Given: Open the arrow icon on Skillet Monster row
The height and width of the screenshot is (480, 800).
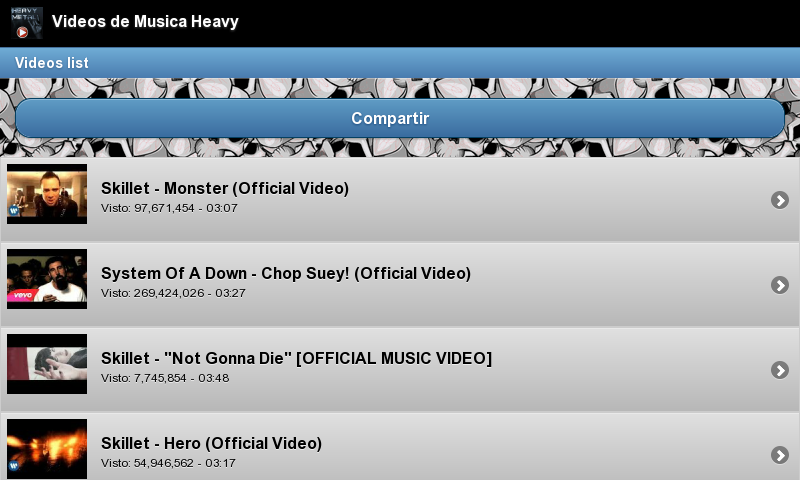Looking at the screenshot, I should tap(780, 200).
